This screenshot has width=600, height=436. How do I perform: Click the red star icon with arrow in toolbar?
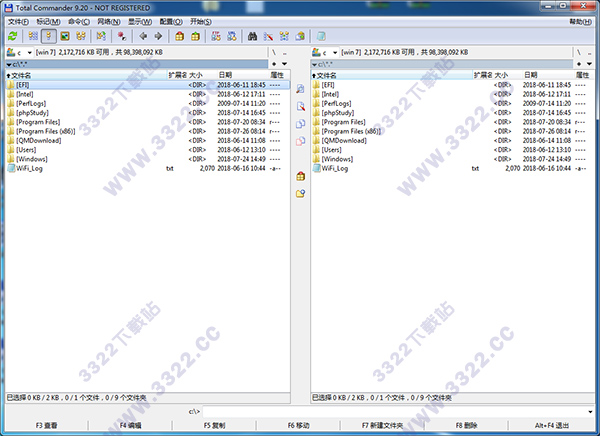point(122,36)
